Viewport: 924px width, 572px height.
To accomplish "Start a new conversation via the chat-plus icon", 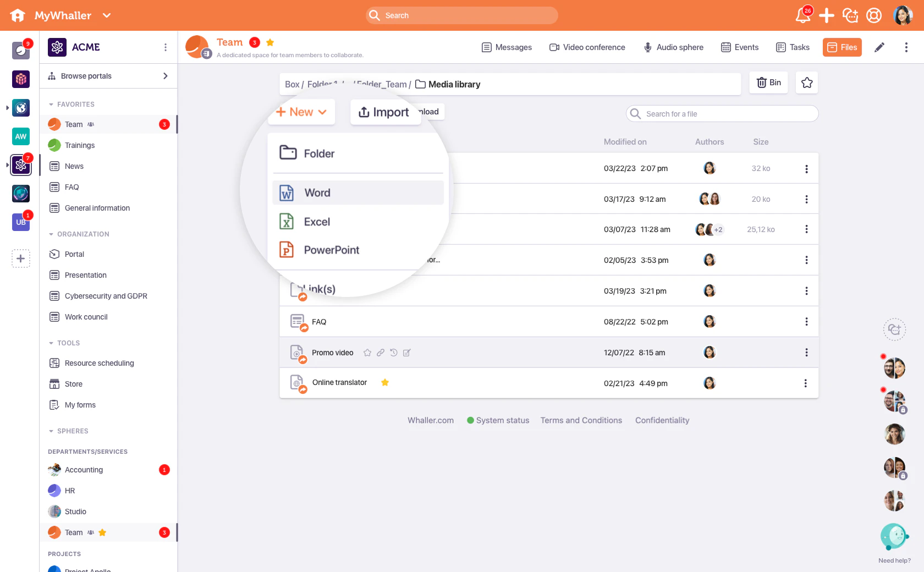I will [850, 15].
